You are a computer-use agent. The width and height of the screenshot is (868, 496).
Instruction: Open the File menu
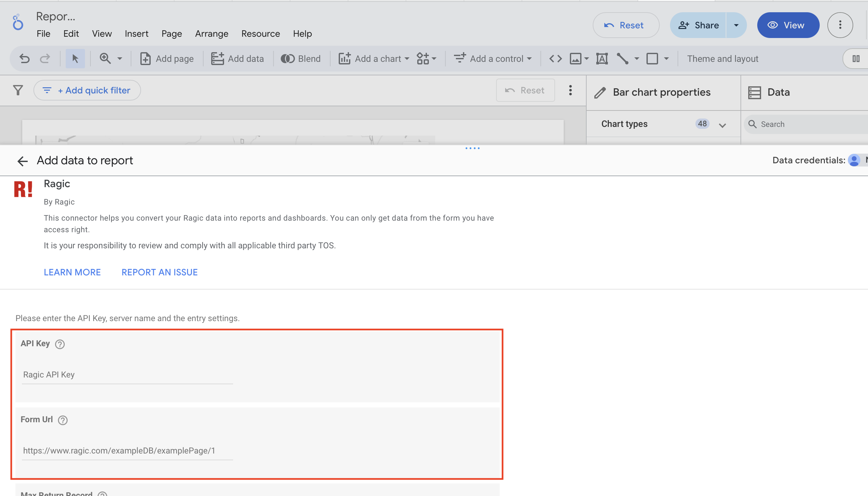(43, 33)
